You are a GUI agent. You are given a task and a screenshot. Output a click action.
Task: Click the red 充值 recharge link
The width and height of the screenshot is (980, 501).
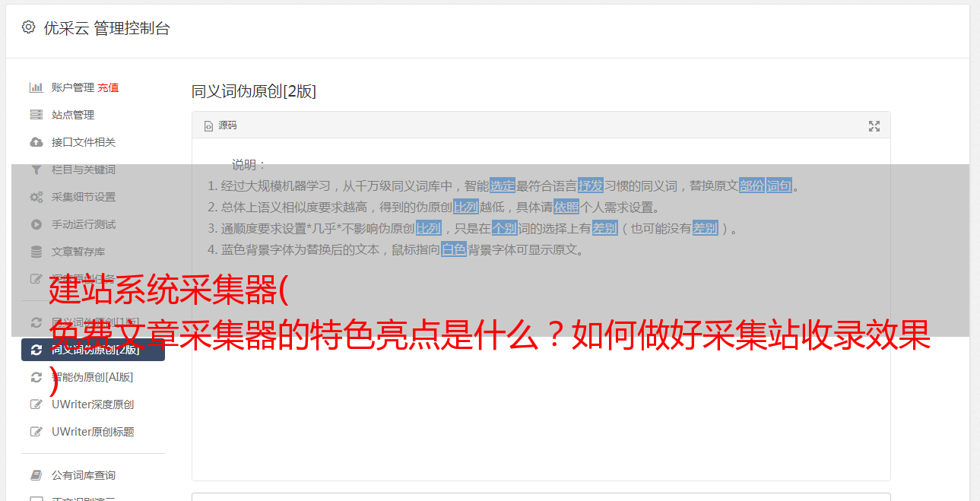point(108,87)
